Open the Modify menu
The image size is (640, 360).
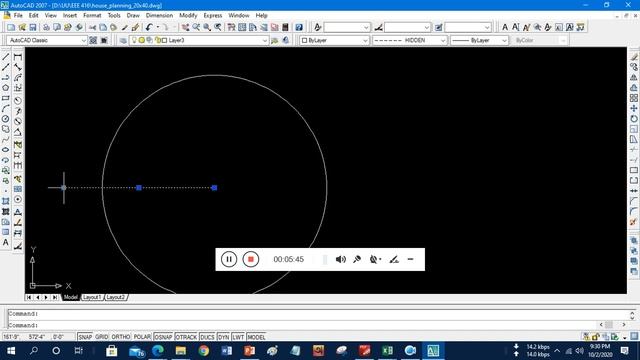pyautogui.click(x=188, y=16)
